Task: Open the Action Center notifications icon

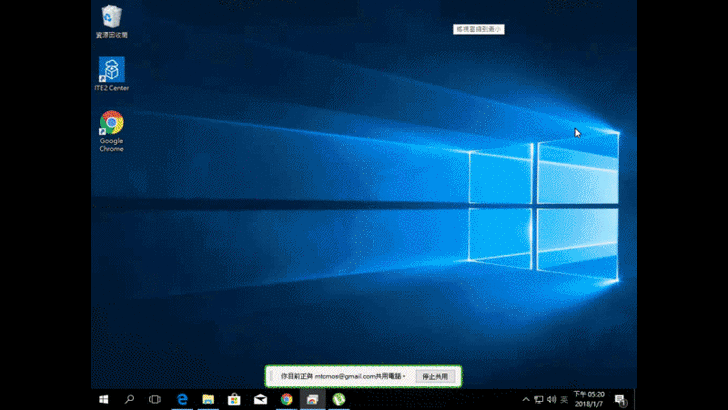Action: coord(620,399)
